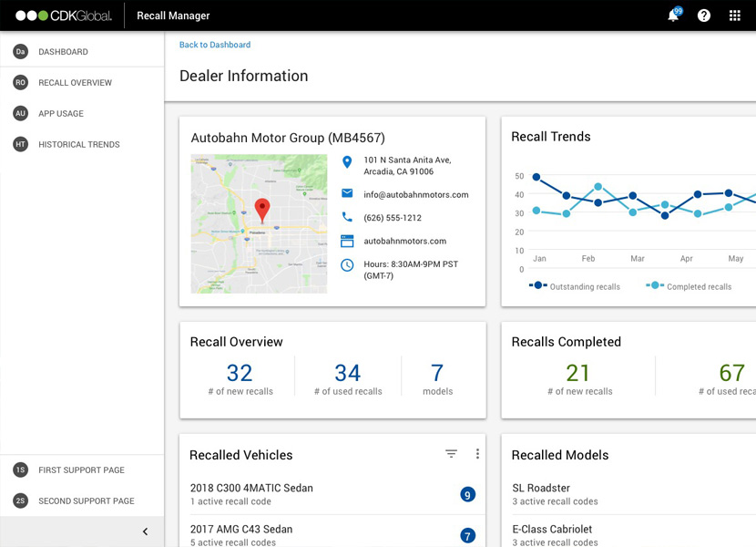756x547 pixels.
Task: Click the Historical Trends 'HT' avatar icon
Action: 20,144
